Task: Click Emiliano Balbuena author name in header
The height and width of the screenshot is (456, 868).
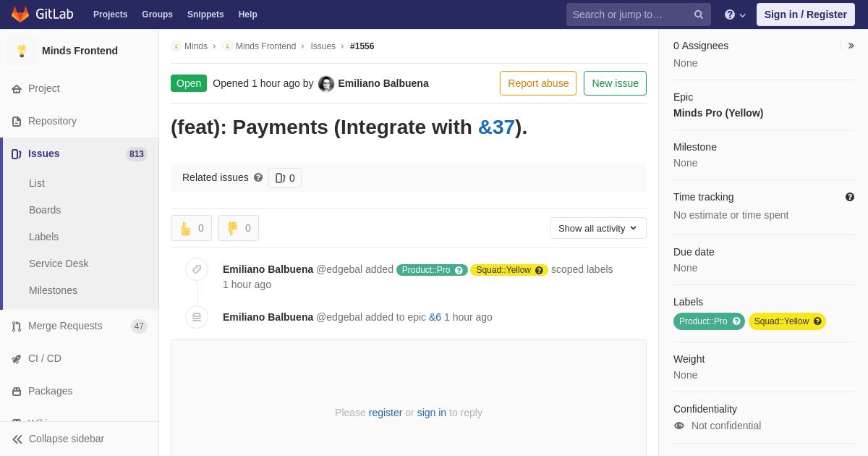Action: tap(383, 83)
